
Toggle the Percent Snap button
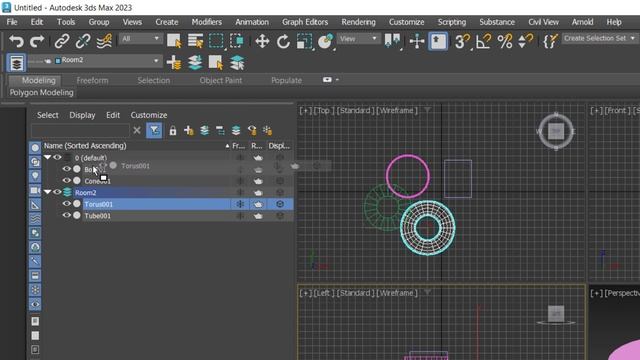[x=505, y=41]
